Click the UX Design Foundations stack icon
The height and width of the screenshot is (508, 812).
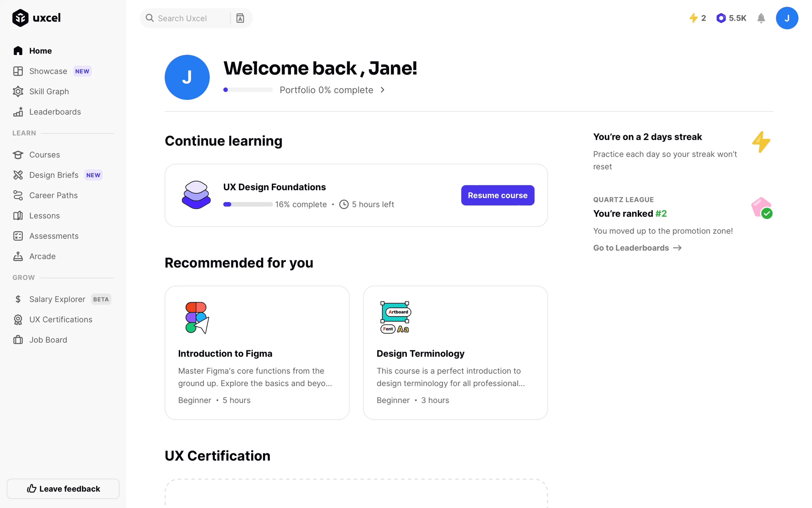point(196,195)
